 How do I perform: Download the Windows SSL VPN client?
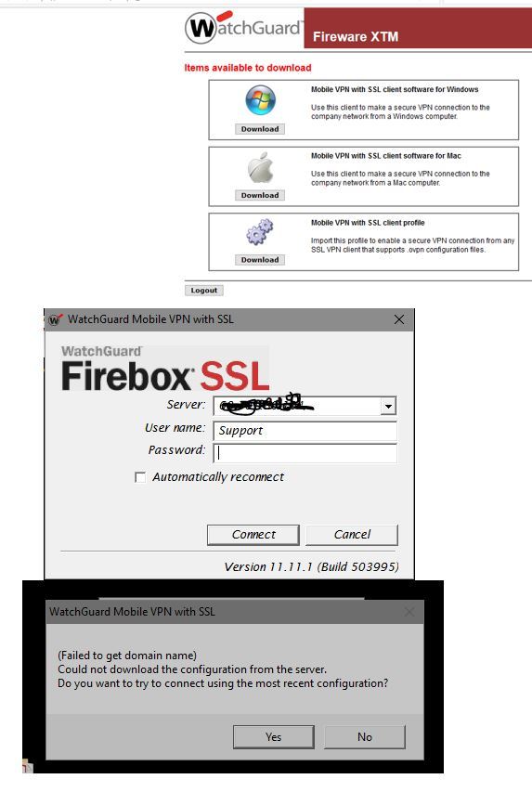260,129
